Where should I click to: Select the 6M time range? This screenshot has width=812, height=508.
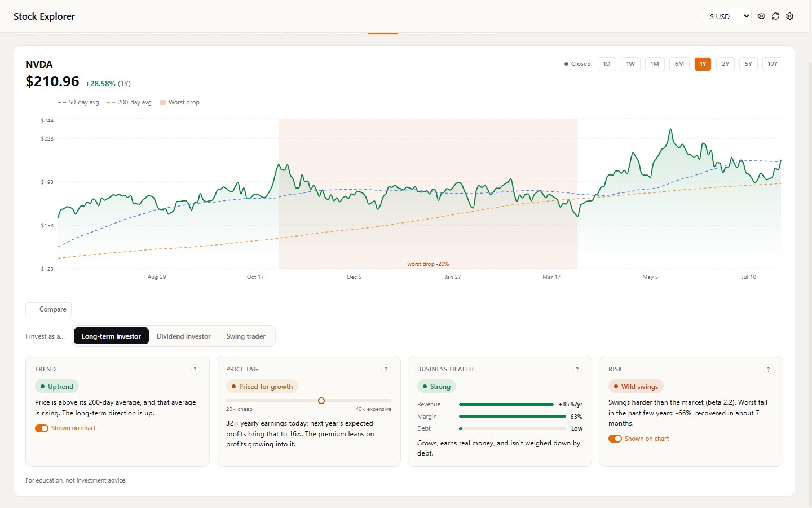pyautogui.click(x=679, y=64)
